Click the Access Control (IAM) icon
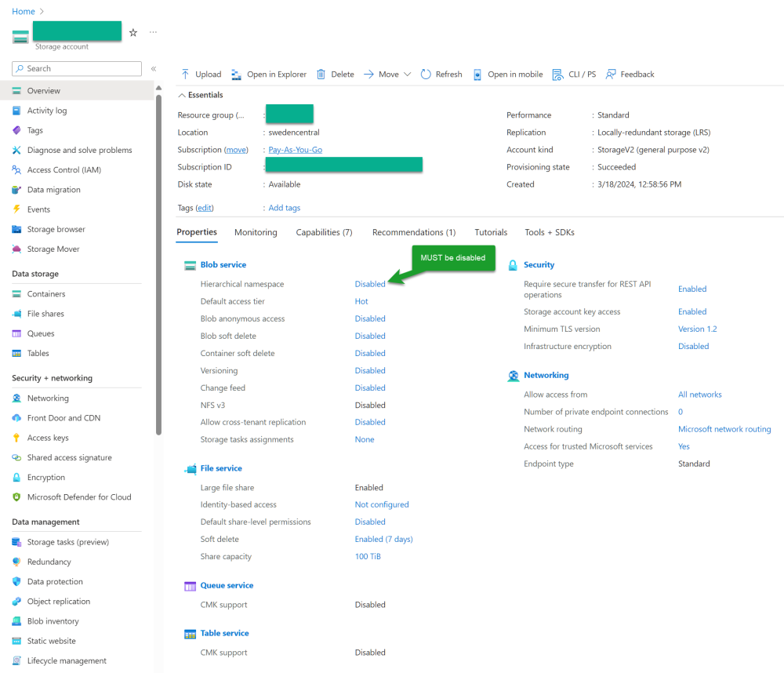 (x=16, y=169)
